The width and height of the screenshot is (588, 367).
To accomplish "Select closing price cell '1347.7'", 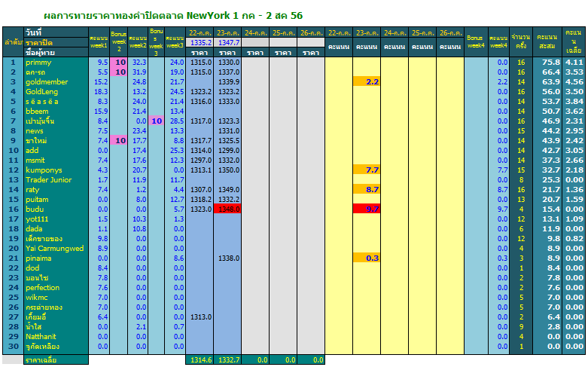I will point(227,42).
